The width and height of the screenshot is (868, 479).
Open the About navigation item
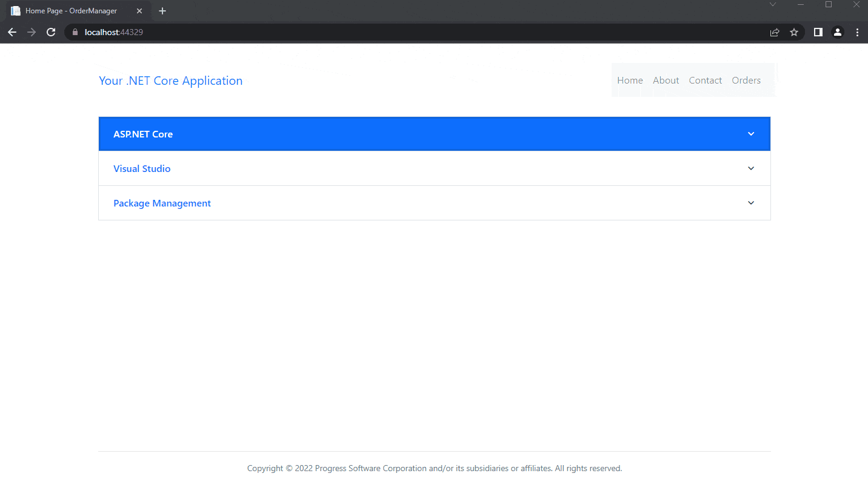666,80
